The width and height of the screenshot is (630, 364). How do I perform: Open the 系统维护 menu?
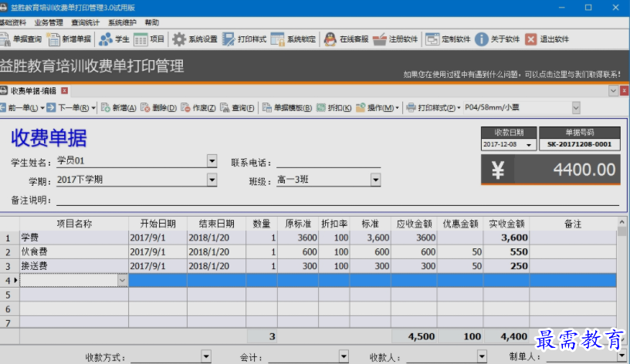point(122,22)
